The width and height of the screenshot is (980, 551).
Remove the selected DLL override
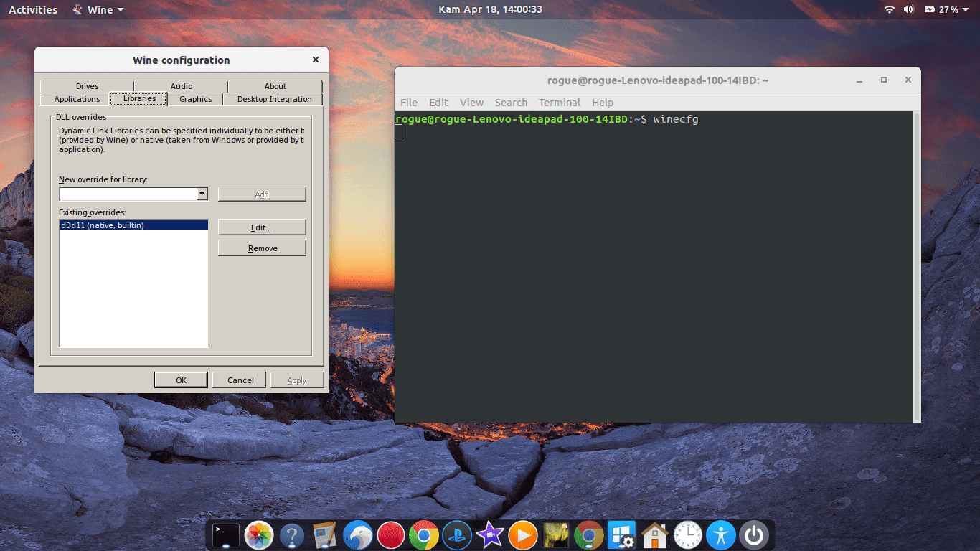coord(261,247)
